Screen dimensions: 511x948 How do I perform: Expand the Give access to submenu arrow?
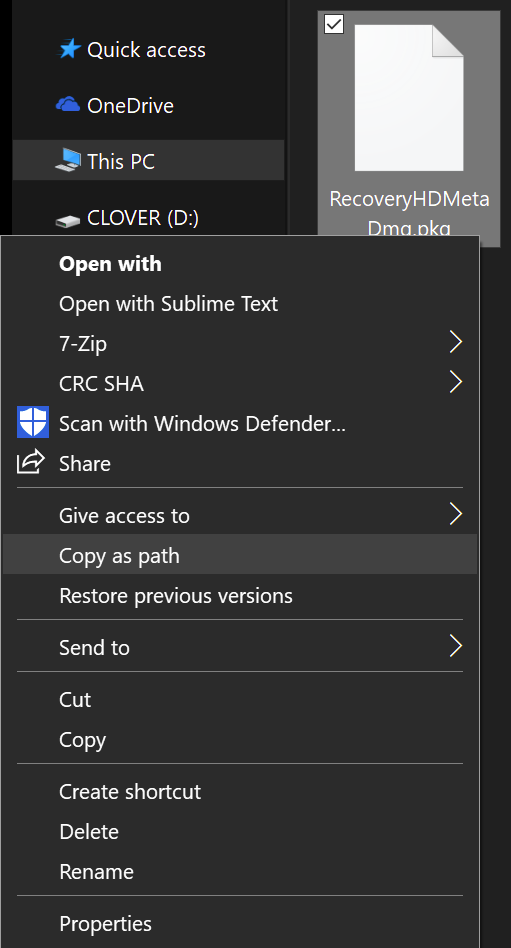pyautogui.click(x=455, y=515)
